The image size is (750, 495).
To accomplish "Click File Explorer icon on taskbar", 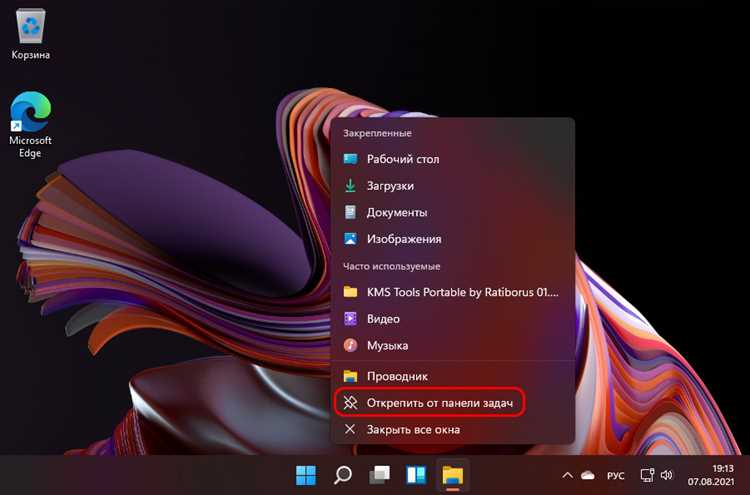I will 452,475.
